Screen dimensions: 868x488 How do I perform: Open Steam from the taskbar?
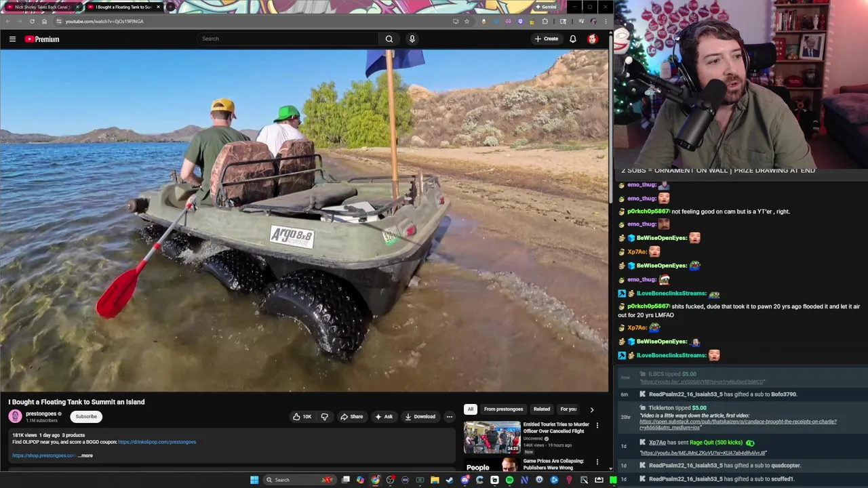(450, 480)
